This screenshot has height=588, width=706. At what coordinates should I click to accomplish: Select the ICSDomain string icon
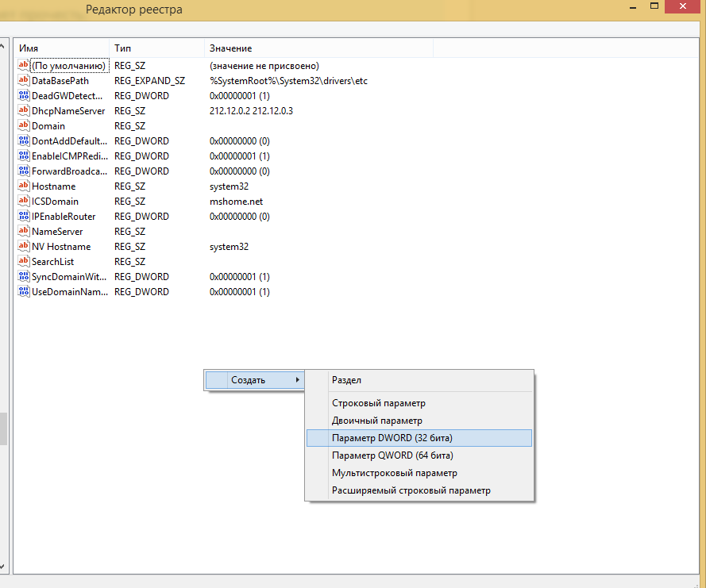(x=23, y=202)
